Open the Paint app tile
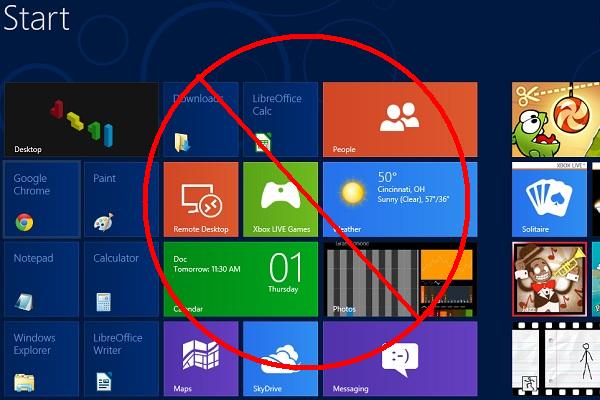 click(x=121, y=199)
